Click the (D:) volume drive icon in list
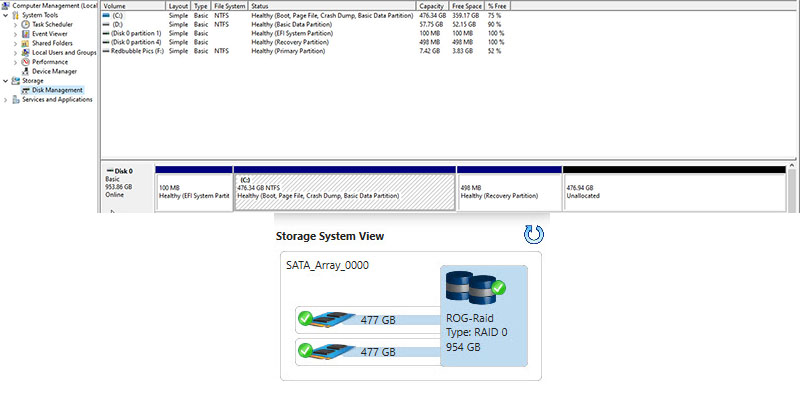The height and width of the screenshot is (395, 800). click(106, 24)
